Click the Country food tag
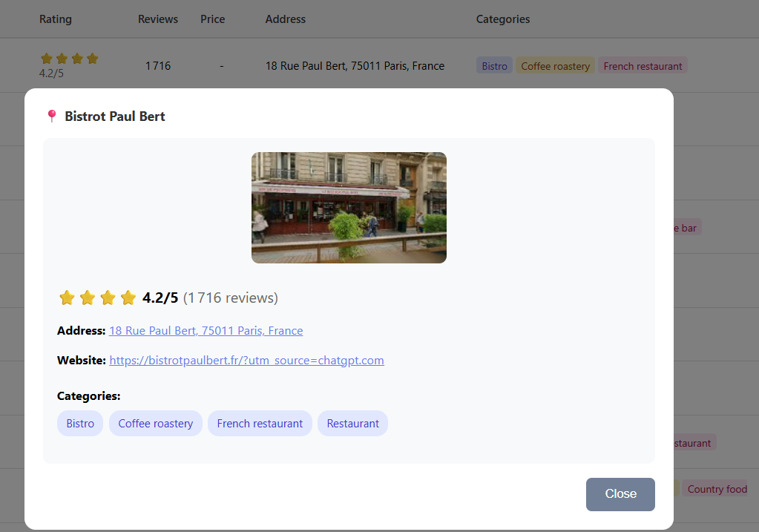This screenshot has width=759, height=532. pos(717,489)
